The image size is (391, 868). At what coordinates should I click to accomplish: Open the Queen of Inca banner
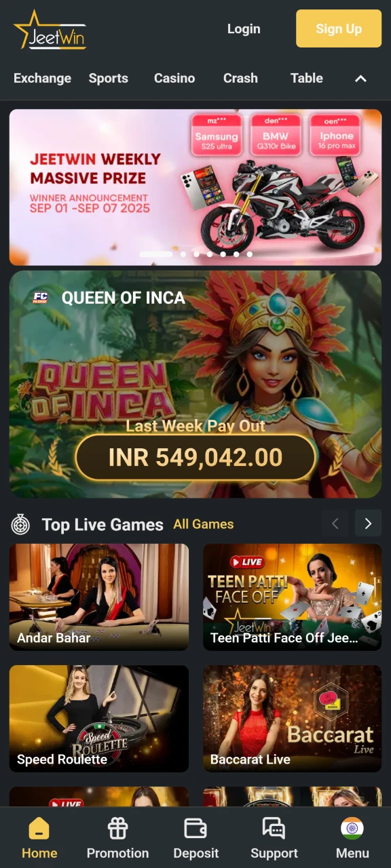point(195,384)
